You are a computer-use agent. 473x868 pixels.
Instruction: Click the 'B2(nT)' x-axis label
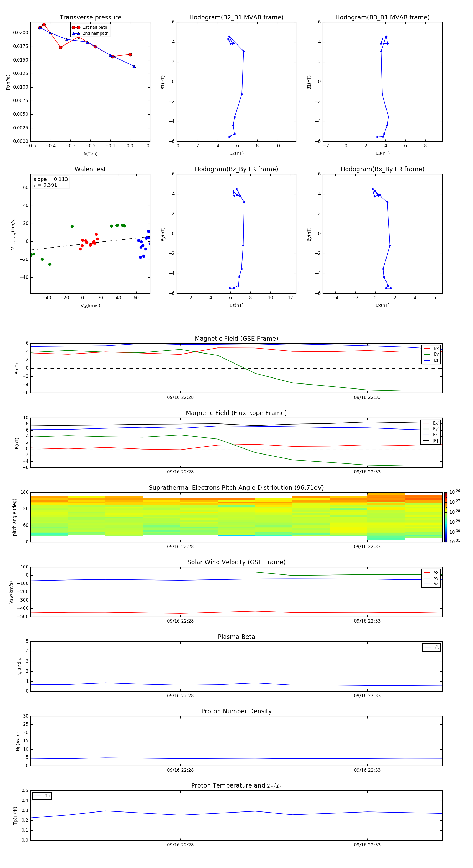click(x=236, y=154)
